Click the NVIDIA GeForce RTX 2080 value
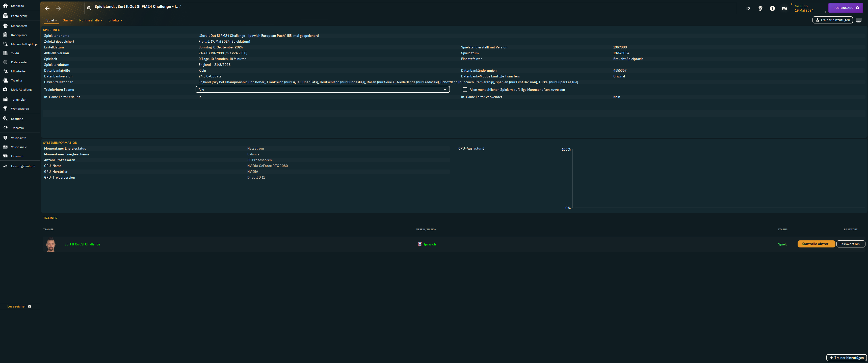The height and width of the screenshot is (363, 868). coord(267,166)
